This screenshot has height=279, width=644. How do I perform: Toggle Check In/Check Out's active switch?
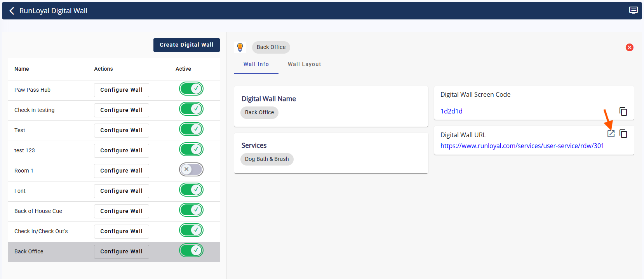[191, 230]
